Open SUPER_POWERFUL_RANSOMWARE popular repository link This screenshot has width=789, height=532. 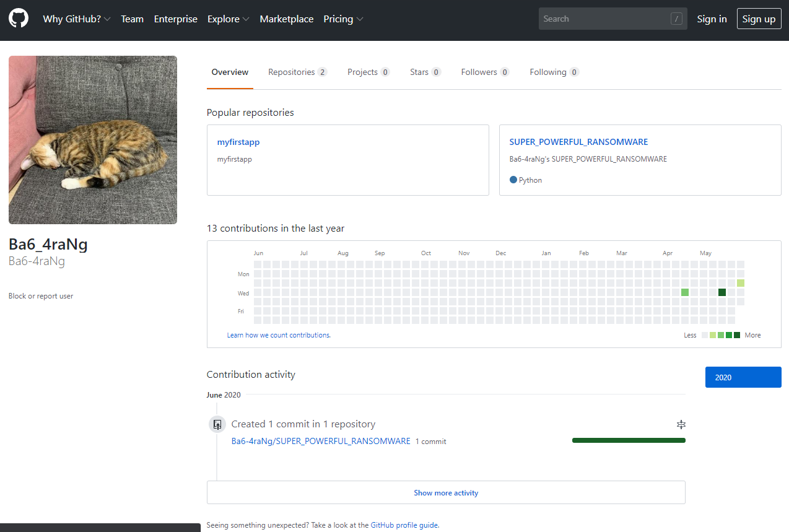coord(578,142)
